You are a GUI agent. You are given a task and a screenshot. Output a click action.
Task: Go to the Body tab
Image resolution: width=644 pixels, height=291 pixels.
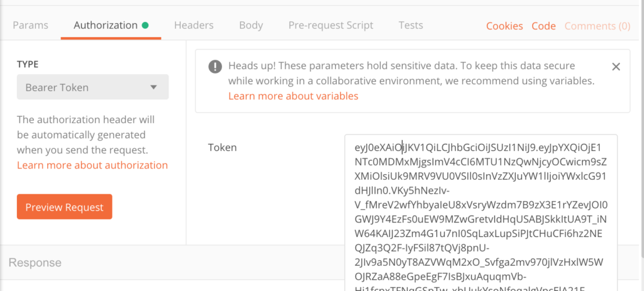click(x=251, y=26)
